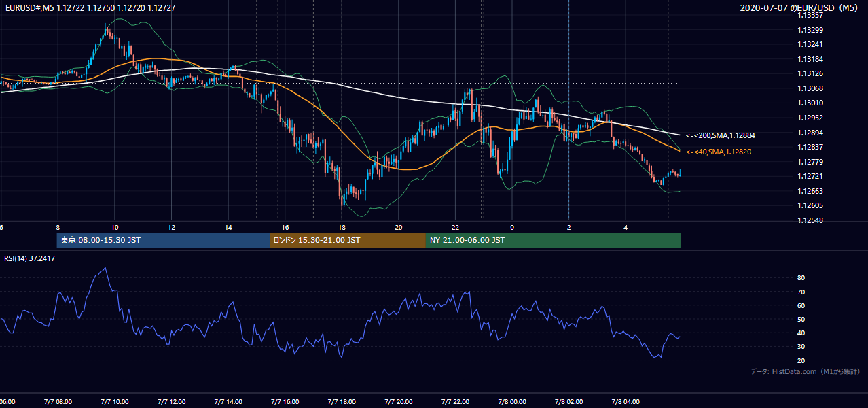Click the London session bar ロンドン 15:30-21:00 JST

[x=348, y=240]
